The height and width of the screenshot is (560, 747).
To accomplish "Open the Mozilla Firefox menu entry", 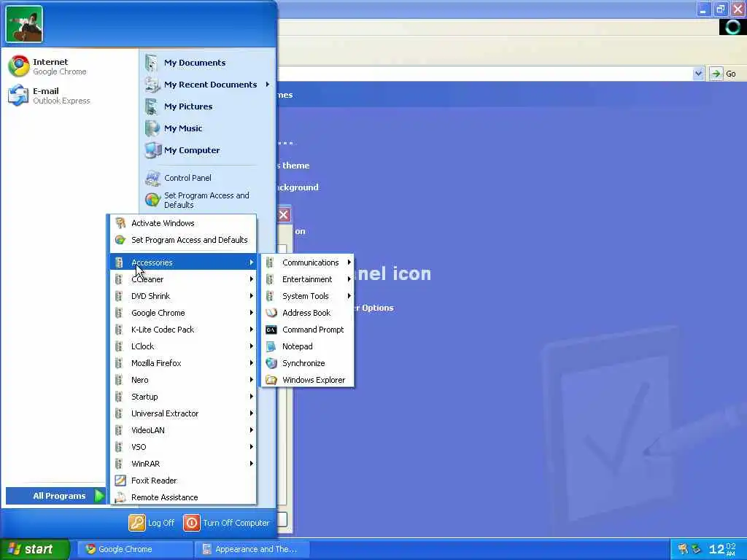I will tap(183, 363).
